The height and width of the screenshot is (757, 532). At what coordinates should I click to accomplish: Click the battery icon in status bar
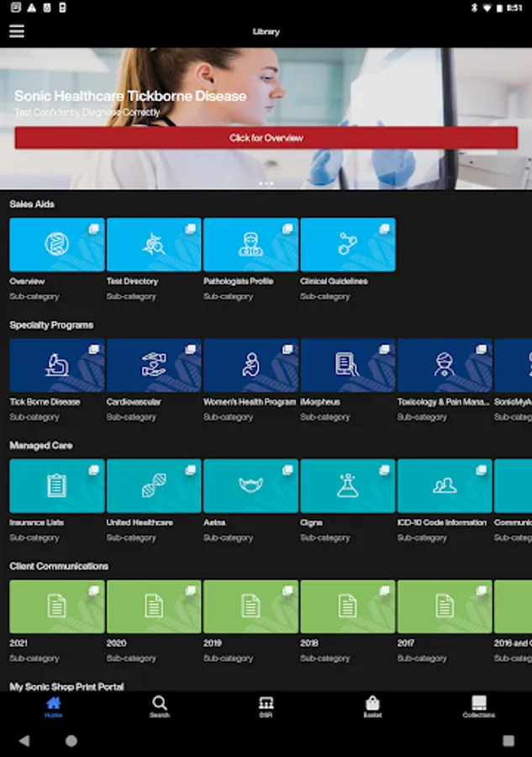(500, 8)
